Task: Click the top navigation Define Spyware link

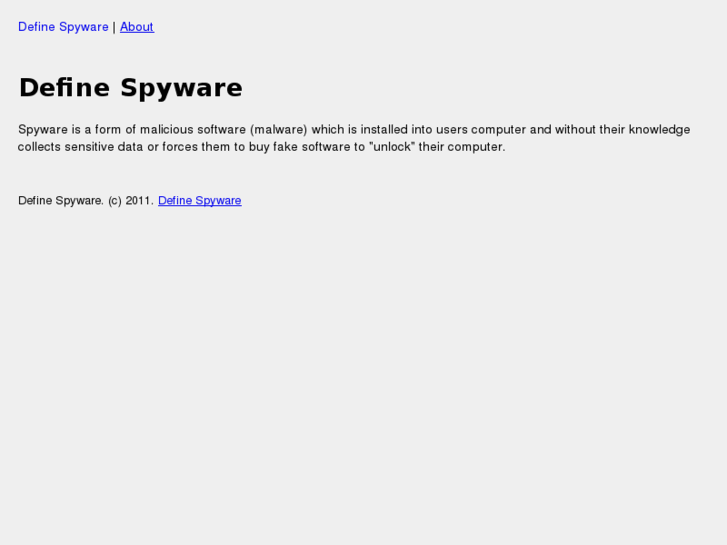Action: tap(63, 27)
